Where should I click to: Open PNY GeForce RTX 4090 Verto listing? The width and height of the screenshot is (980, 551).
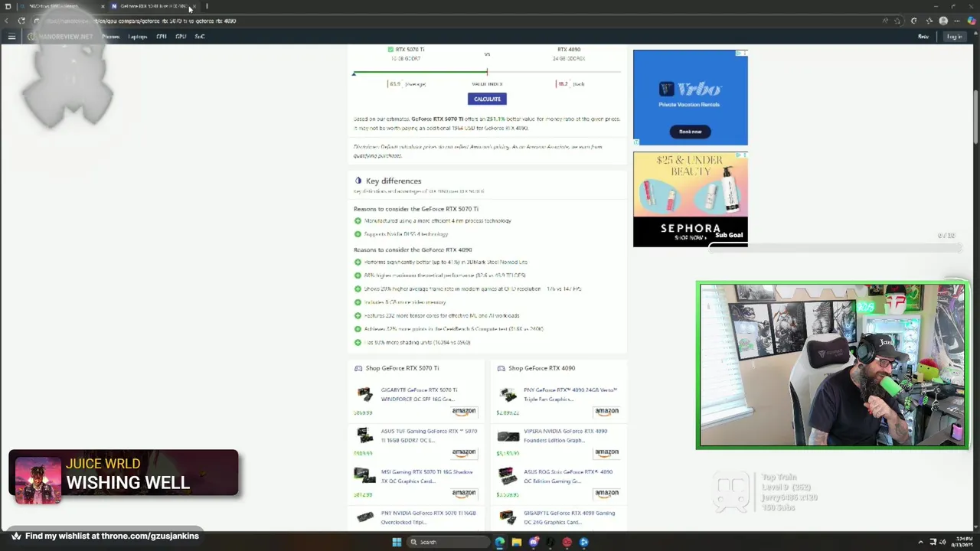(570, 394)
